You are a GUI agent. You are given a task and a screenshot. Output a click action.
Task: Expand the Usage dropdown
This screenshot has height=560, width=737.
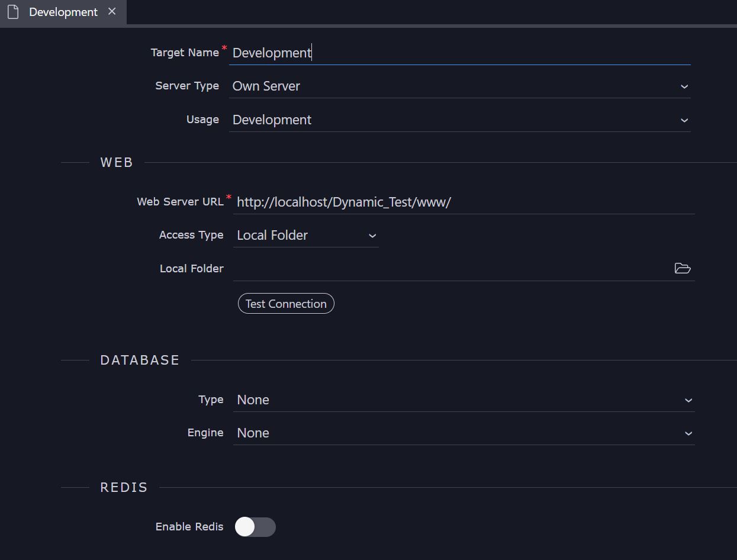(x=459, y=120)
